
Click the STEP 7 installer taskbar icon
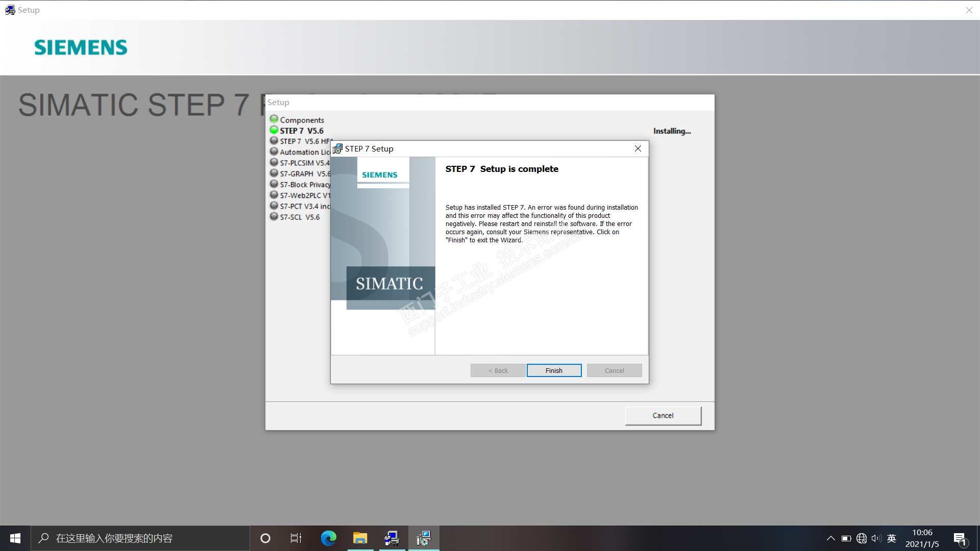point(423,538)
